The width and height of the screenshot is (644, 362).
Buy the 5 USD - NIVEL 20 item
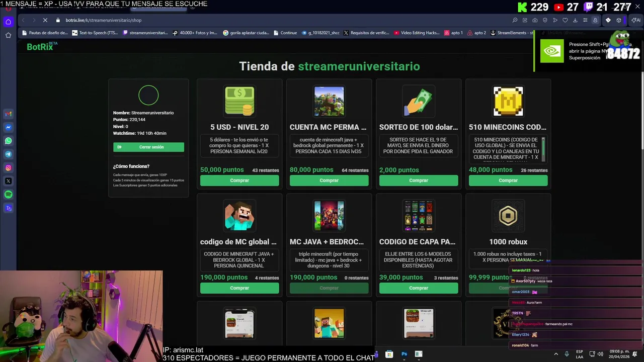(x=239, y=180)
